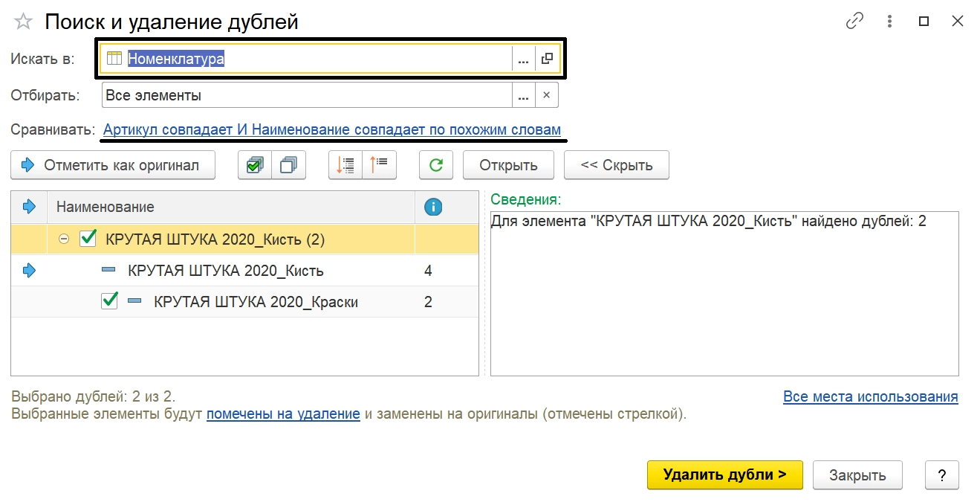
Task: Open Все места использования link
Action: [x=870, y=396]
